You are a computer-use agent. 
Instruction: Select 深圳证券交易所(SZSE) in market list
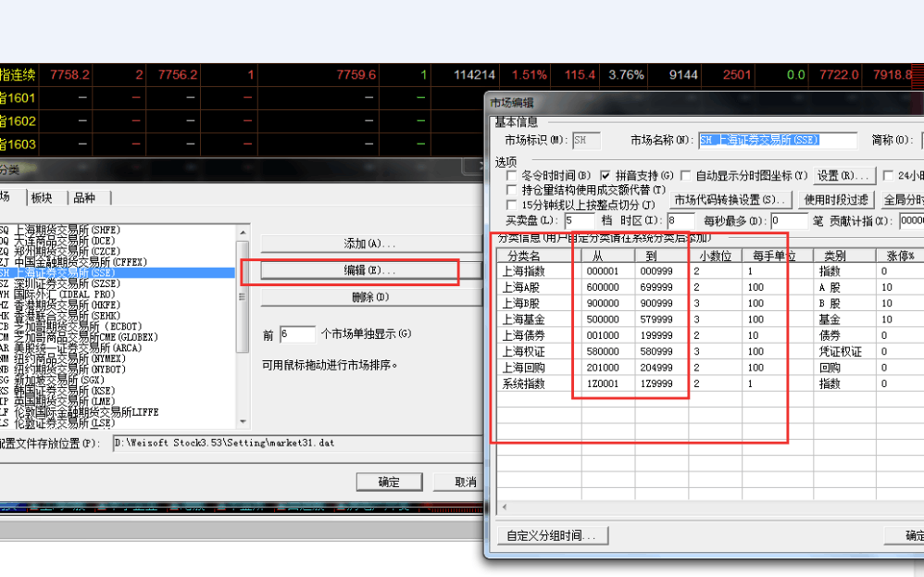[118, 283]
